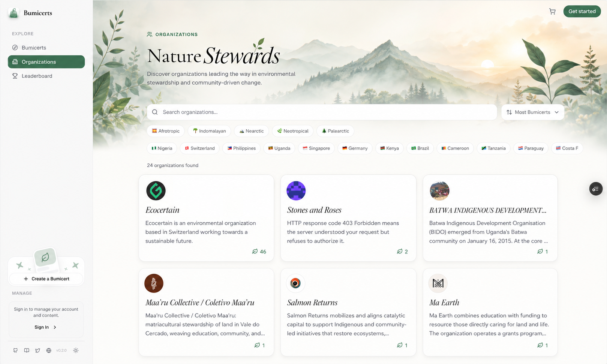Open the Ecocertain organization title
This screenshot has width=607, height=364.
(162, 210)
